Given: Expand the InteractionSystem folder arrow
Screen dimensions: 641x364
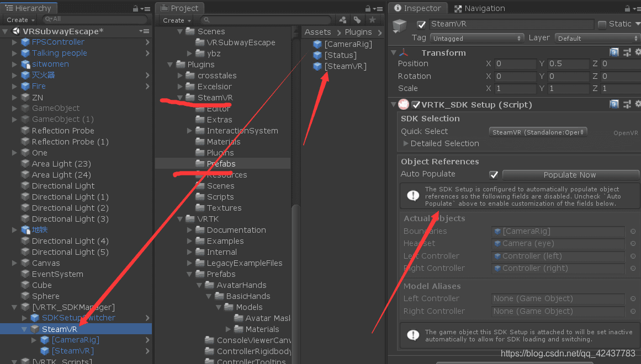Looking at the screenshot, I should [189, 131].
